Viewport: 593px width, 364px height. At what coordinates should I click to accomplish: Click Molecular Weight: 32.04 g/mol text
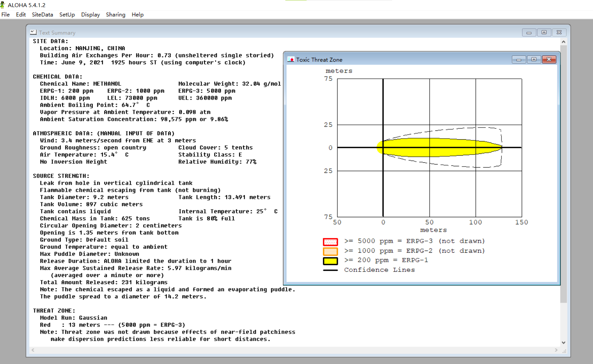230,84
